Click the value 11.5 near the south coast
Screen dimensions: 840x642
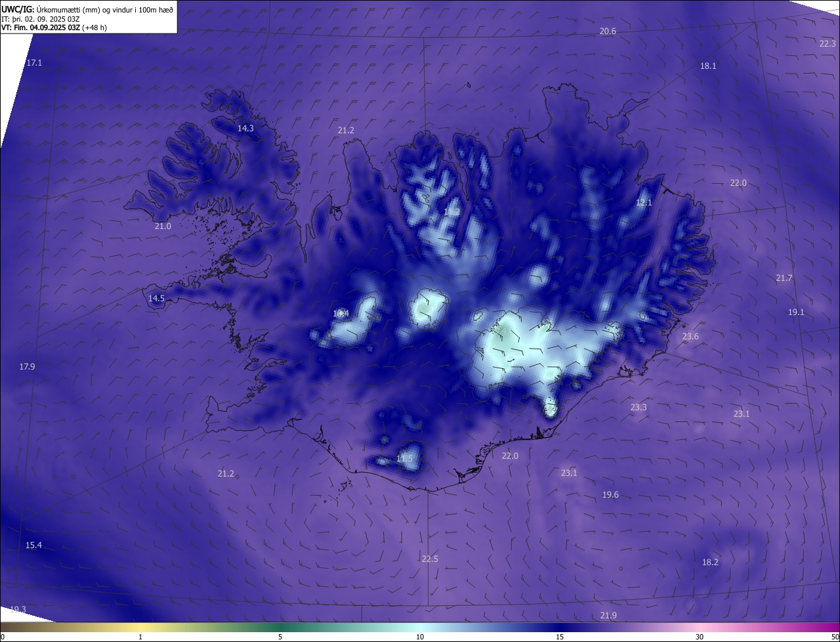(404, 458)
